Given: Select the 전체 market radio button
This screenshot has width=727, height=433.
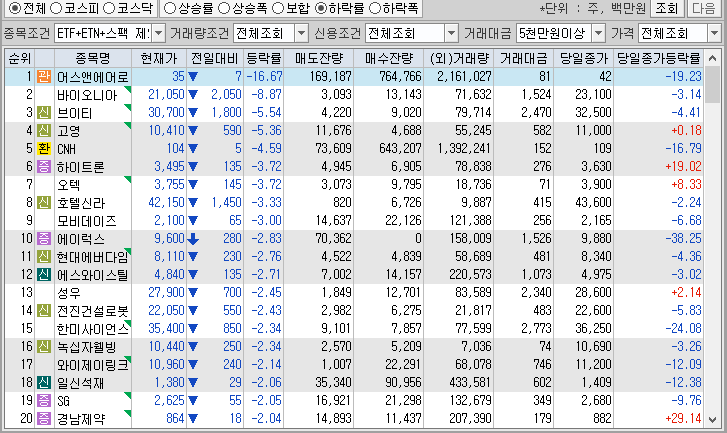Looking at the screenshot, I should (15, 8).
